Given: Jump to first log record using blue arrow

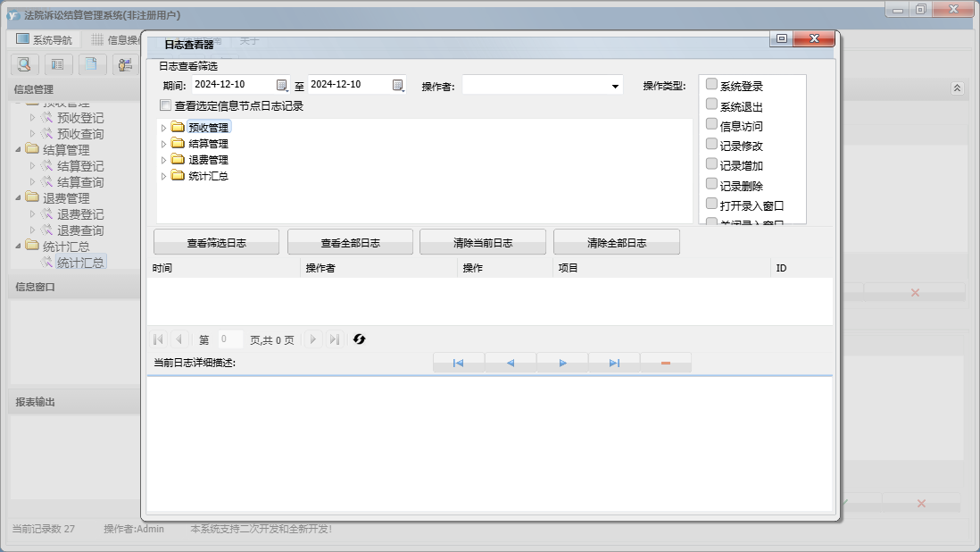Looking at the screenshot, I should pos(458,364).
